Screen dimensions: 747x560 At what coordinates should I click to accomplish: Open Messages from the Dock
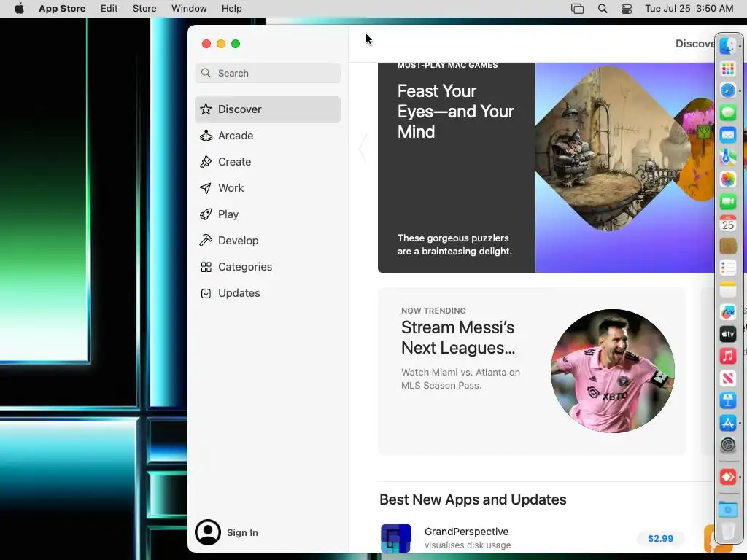pos(727,113)
